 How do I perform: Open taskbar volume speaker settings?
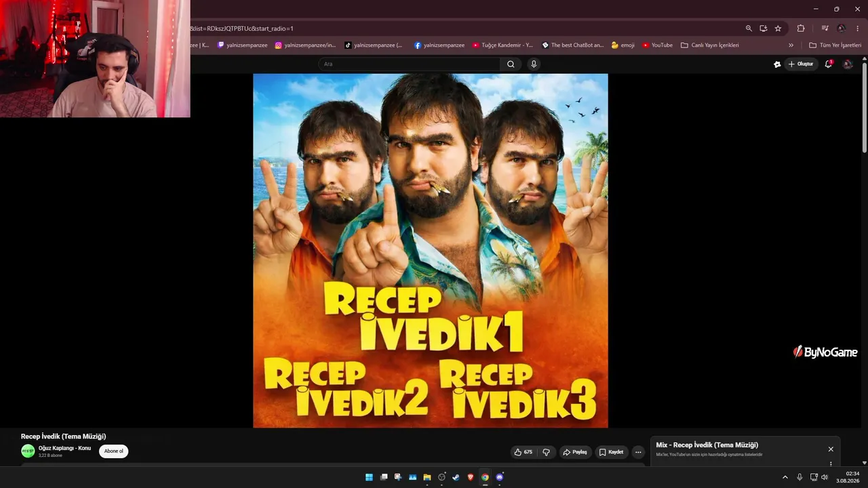[825, 477]
